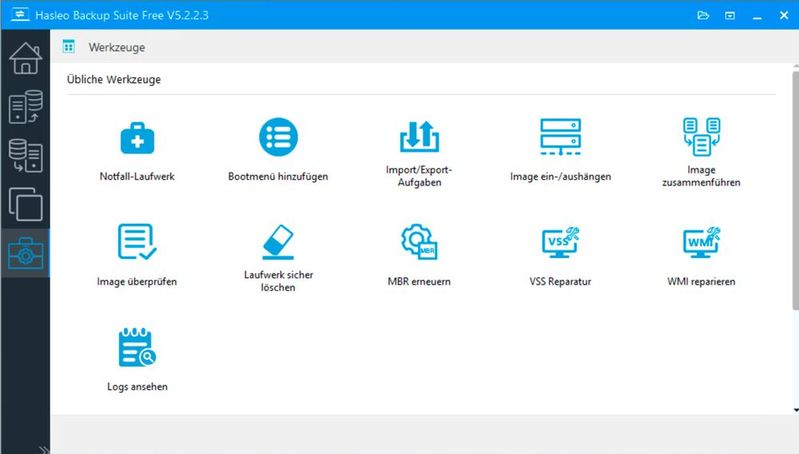Click the Bootmenü hinzufügen label
This screenshot has width=799, height=454.
coord(278,176)
